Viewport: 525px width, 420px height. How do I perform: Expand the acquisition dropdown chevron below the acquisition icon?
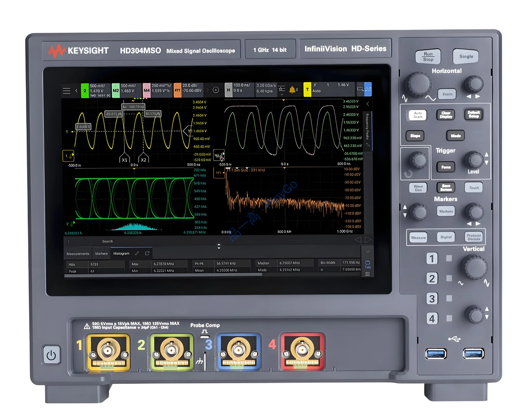point(282,94)
